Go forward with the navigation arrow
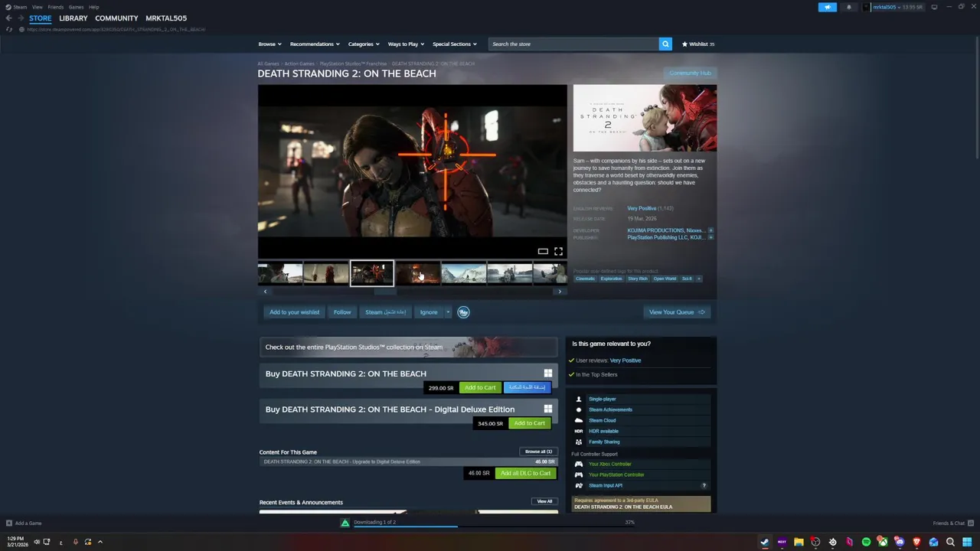 pos(21,18)
